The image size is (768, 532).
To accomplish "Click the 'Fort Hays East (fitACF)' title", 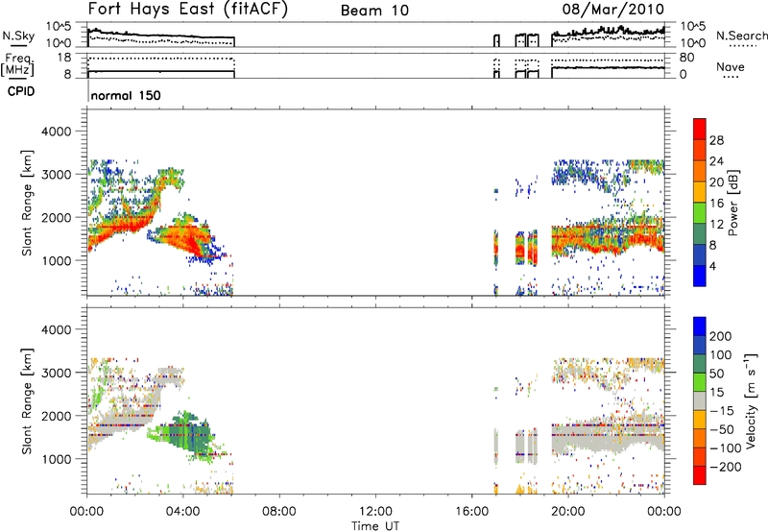I will coord(187,9).
